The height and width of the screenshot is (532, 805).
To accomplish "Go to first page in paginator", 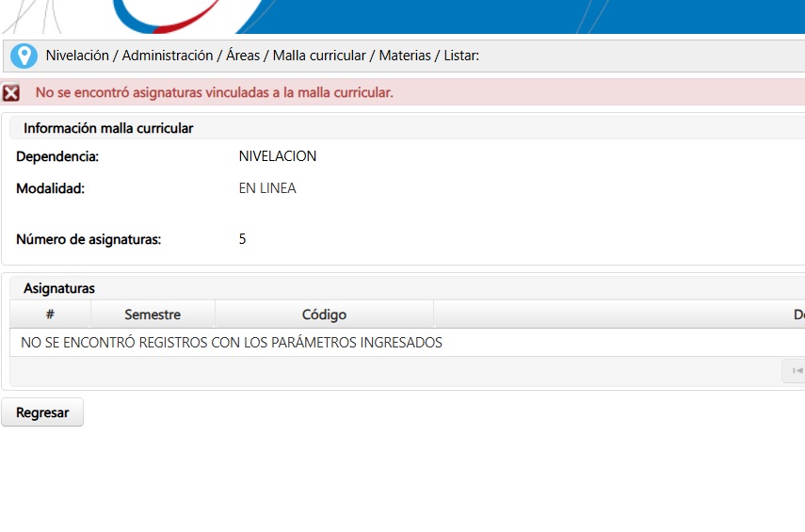I will point(796,371).
